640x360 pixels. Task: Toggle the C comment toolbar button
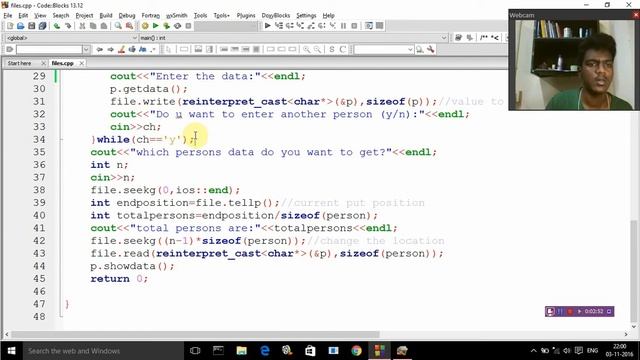point(343,49)
